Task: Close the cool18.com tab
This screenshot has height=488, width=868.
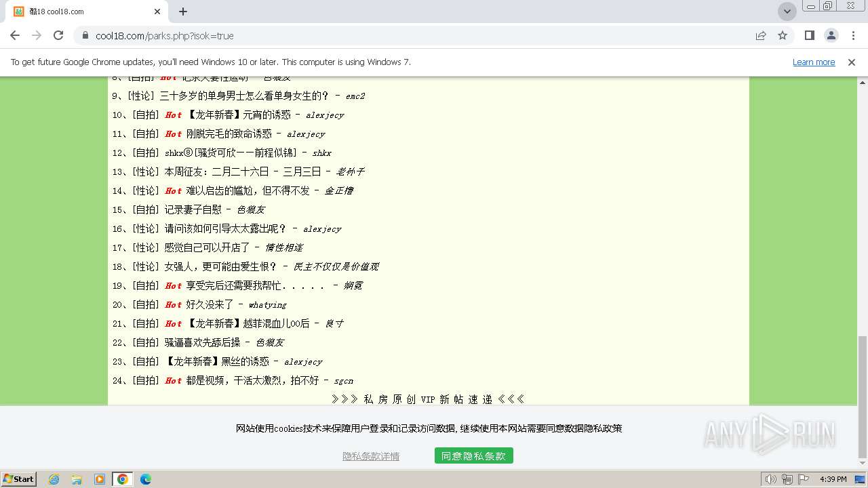Action: pos(157,12)
